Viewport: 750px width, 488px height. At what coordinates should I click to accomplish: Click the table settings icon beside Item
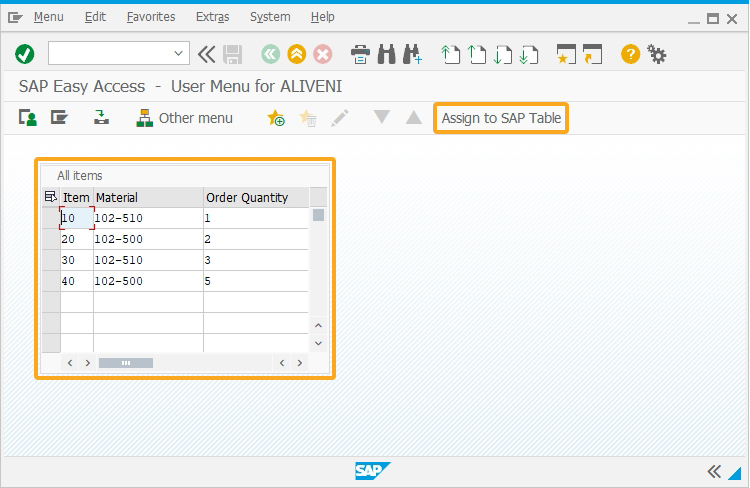(x=50, y=197)
